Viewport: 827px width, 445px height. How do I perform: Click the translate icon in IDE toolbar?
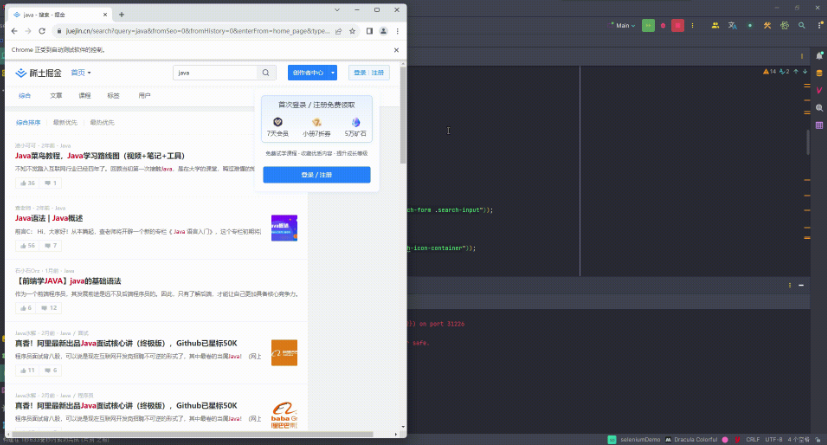pyautogui.click(x=733, y=25)
